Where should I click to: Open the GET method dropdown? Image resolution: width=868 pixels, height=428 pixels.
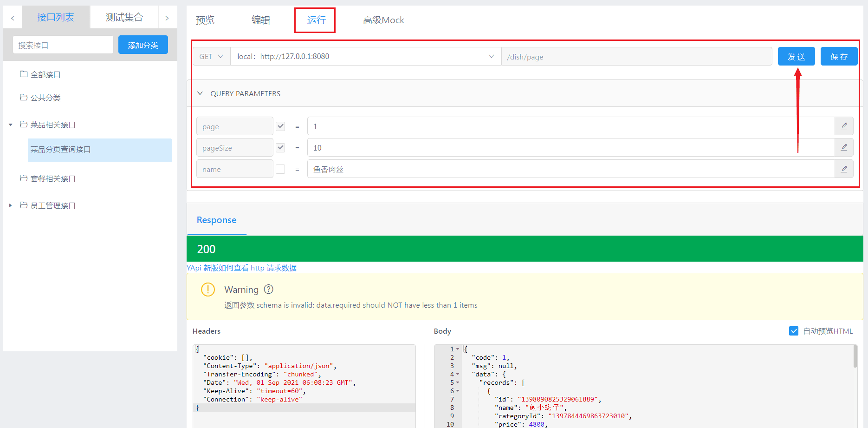click(211, 56)
